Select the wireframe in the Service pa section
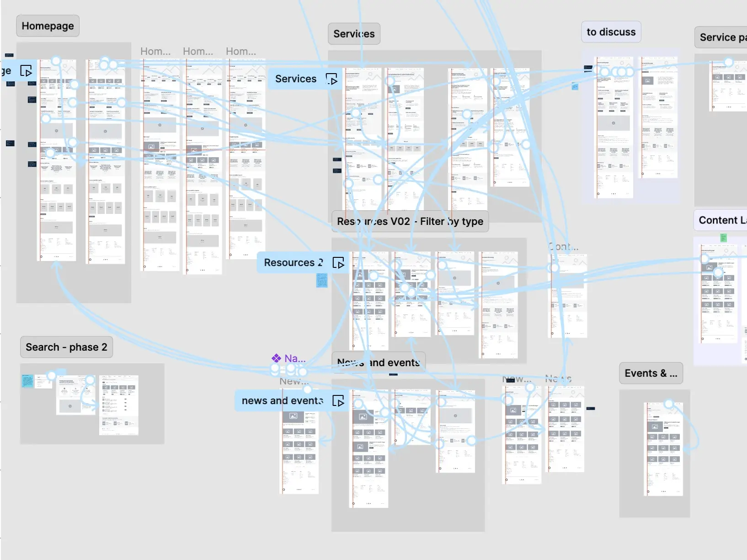This screenshot has width=747, height=560. pos(729,85)
